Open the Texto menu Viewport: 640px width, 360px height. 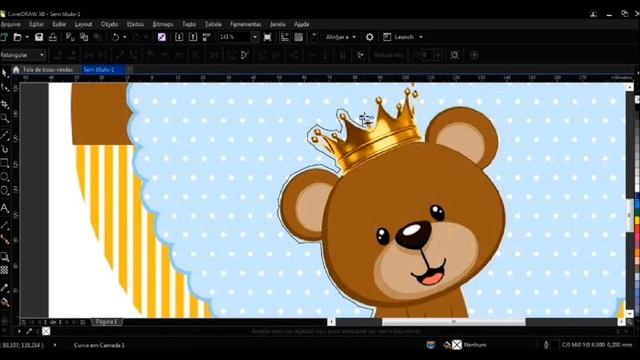(189, 24)
